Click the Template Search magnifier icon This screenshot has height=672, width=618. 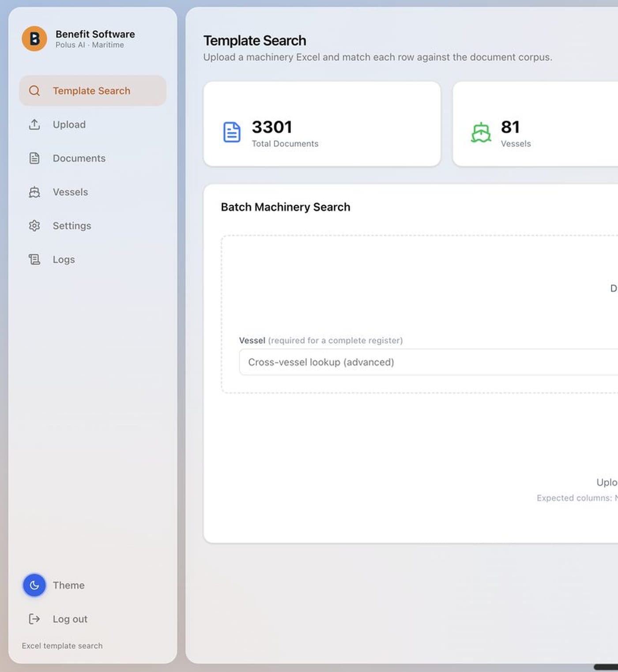pos(34,91)
